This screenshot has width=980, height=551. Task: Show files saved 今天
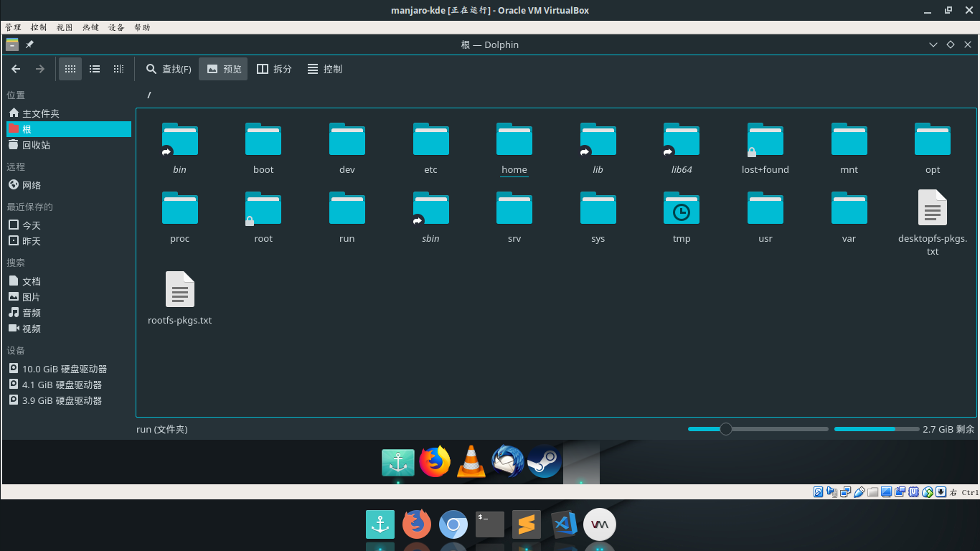(x=68, y=225)
